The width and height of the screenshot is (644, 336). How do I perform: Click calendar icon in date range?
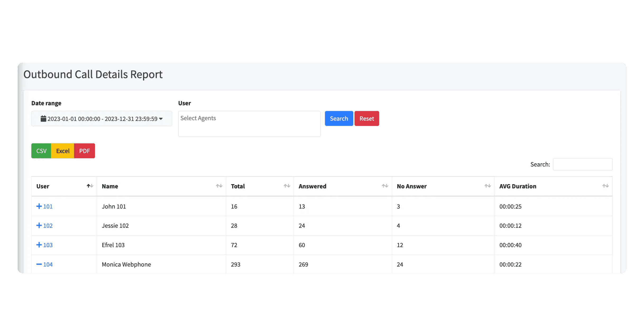[x=43, y=119]
